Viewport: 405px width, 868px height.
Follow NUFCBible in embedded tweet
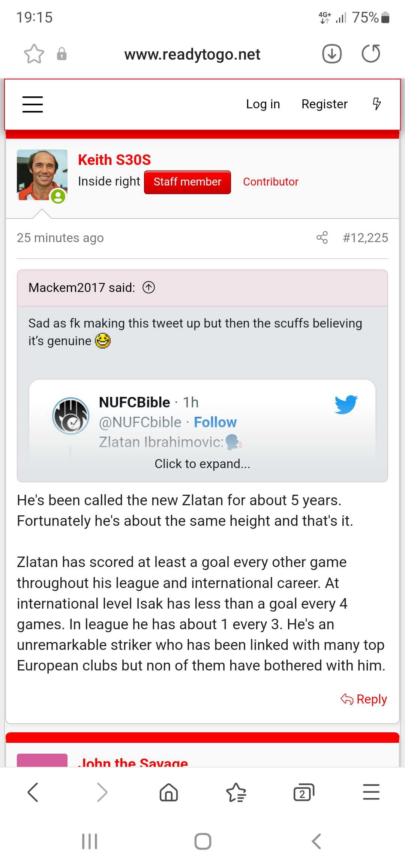215,422
